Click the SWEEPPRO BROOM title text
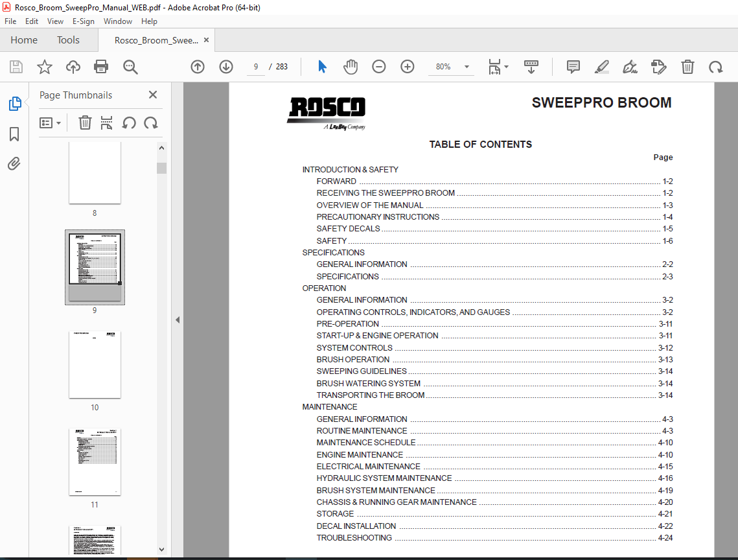 (601, 102)
